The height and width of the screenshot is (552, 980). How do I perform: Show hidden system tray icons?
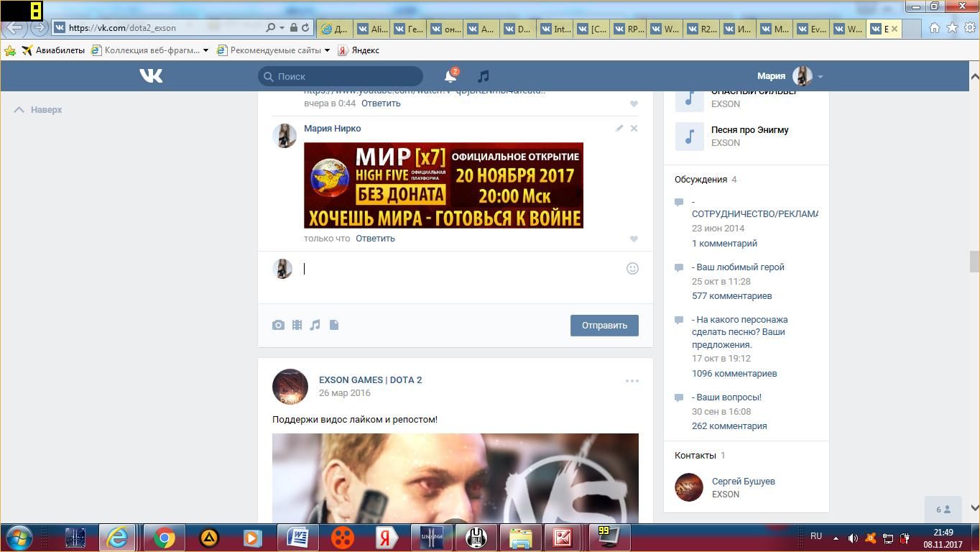pos(836,537)
